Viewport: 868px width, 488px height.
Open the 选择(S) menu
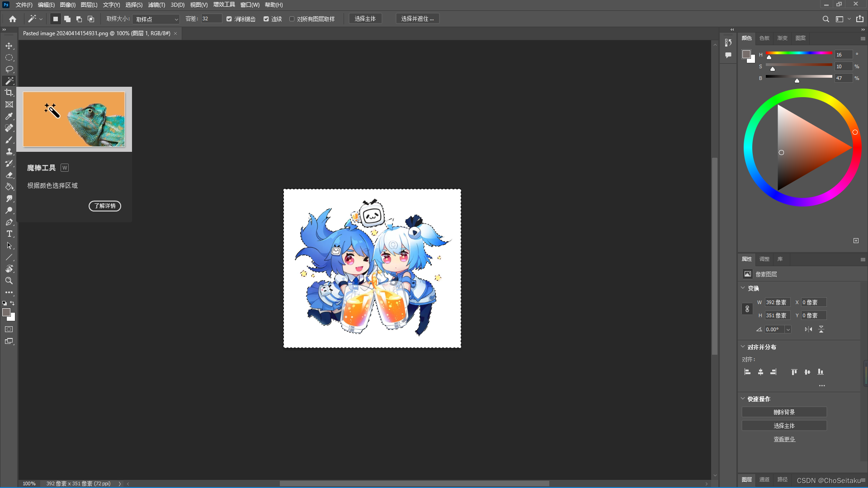tap(134, 5)
